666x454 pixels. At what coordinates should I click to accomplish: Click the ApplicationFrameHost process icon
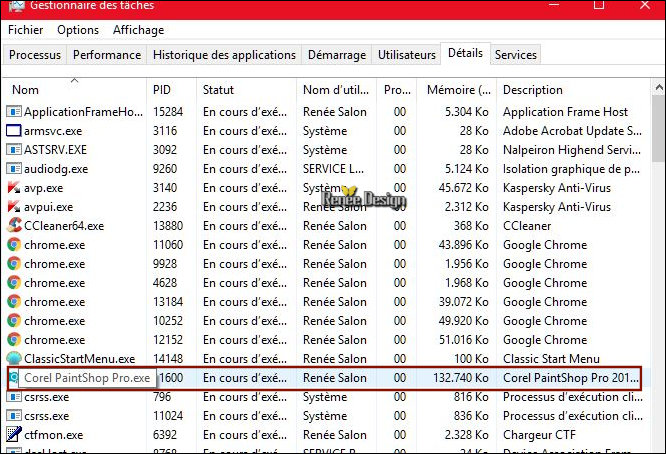14,112
